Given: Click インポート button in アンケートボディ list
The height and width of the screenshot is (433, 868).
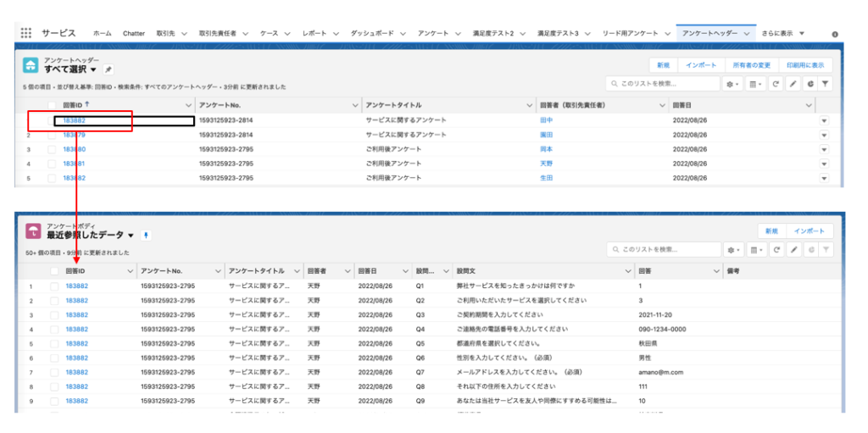Looking at the screenshot, I should tap(810, 230).
